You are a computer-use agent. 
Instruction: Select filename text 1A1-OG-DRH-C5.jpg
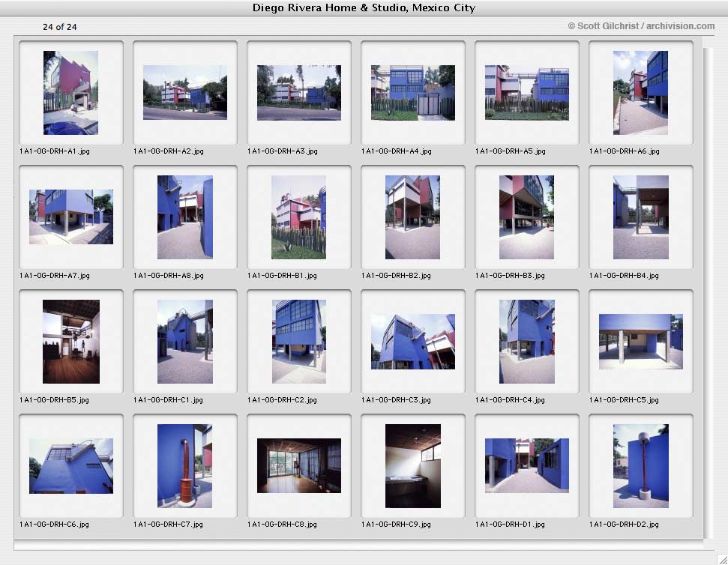coord(624,400)
